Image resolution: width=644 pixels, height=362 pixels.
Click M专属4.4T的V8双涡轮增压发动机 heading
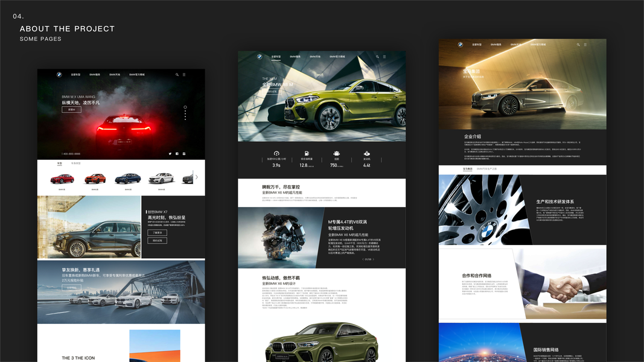point(348,225)
